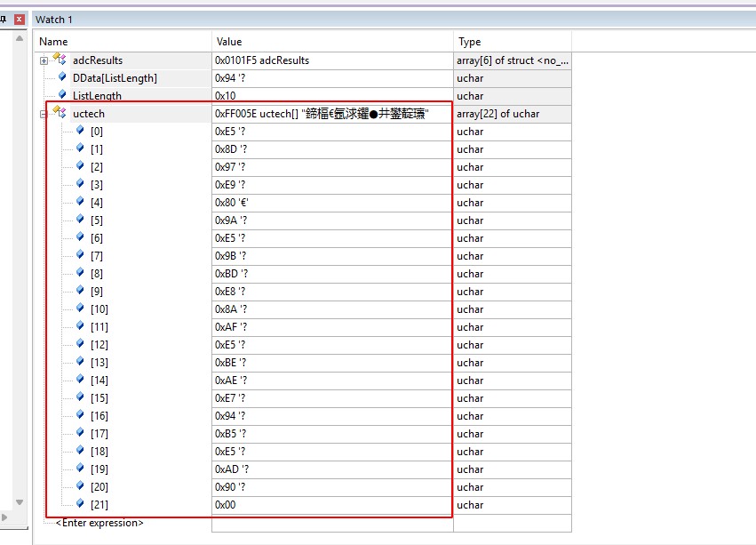Click the Name column header
Image resolution: width=756 pixels, height=545 pixels.
[x=53, y=42]
